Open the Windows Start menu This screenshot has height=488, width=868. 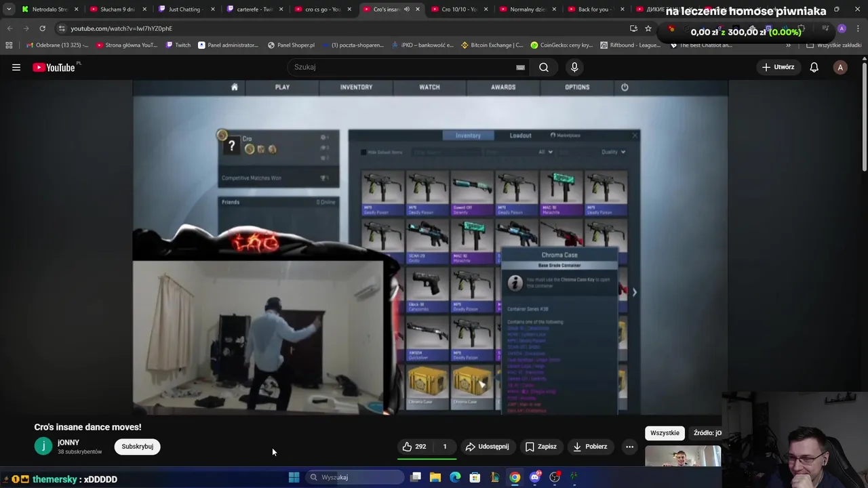294,477
